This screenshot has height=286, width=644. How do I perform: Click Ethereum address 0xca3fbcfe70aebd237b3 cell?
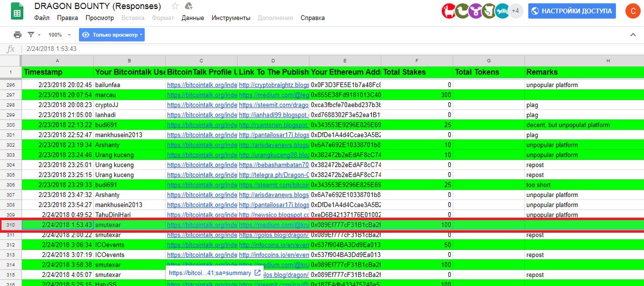coord(345,105)
